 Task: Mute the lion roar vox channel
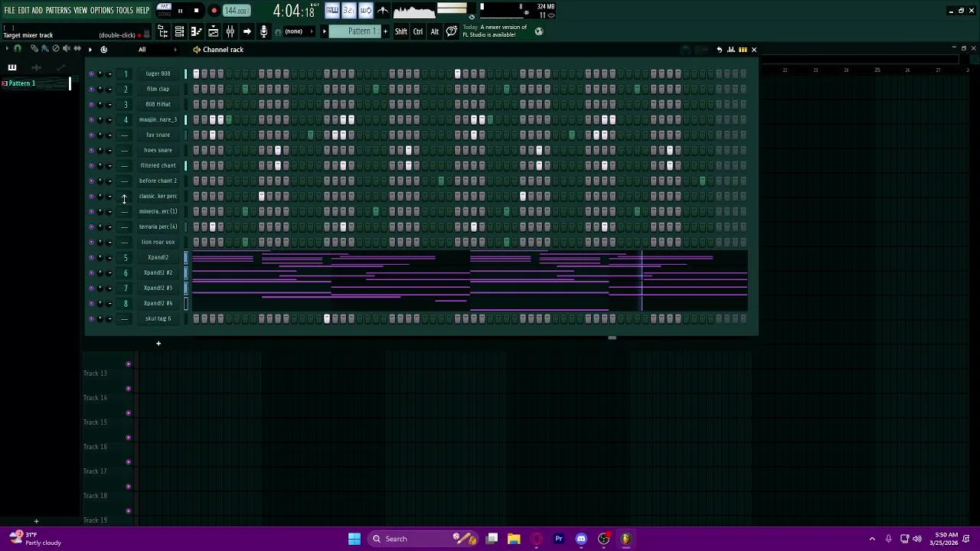tap(91, 242)
